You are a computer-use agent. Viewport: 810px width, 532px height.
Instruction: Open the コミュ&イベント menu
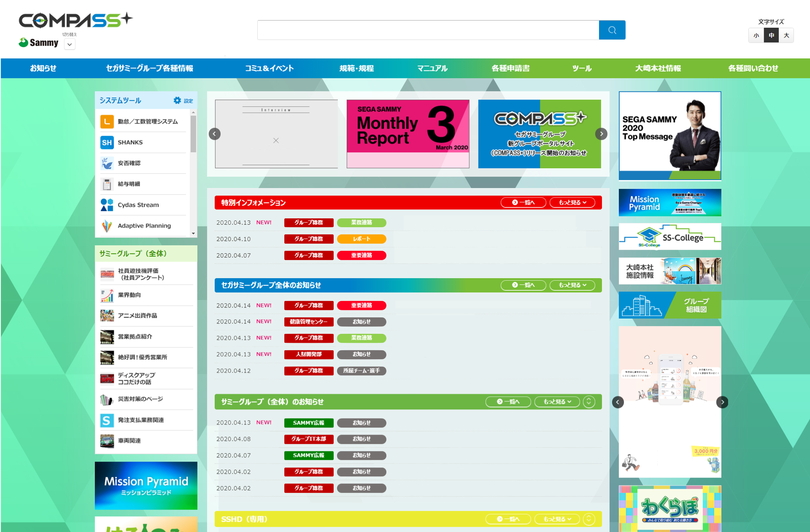(x=269, y=68)
